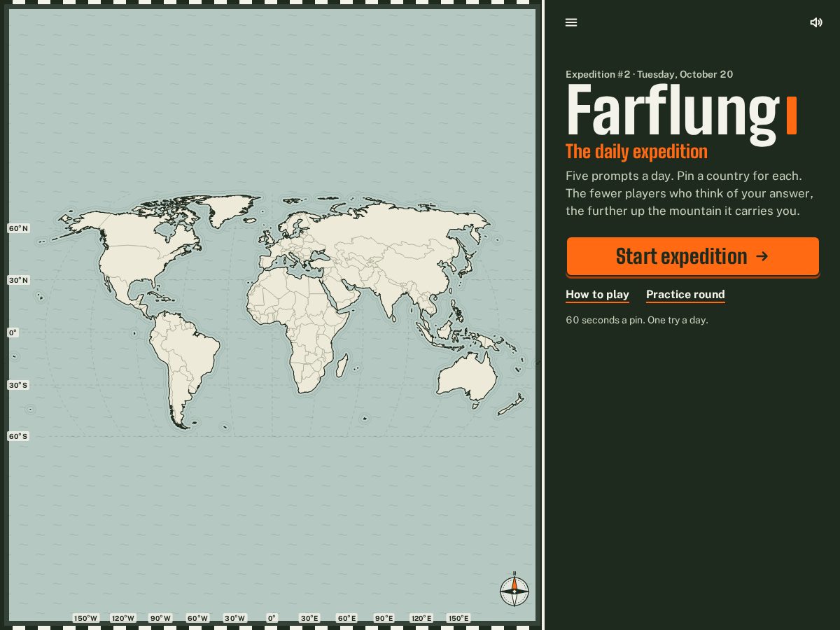The width and height of the screenshot is (840, 630).
Task: Click the 120°E longitude label
Action: click(421, 618)
